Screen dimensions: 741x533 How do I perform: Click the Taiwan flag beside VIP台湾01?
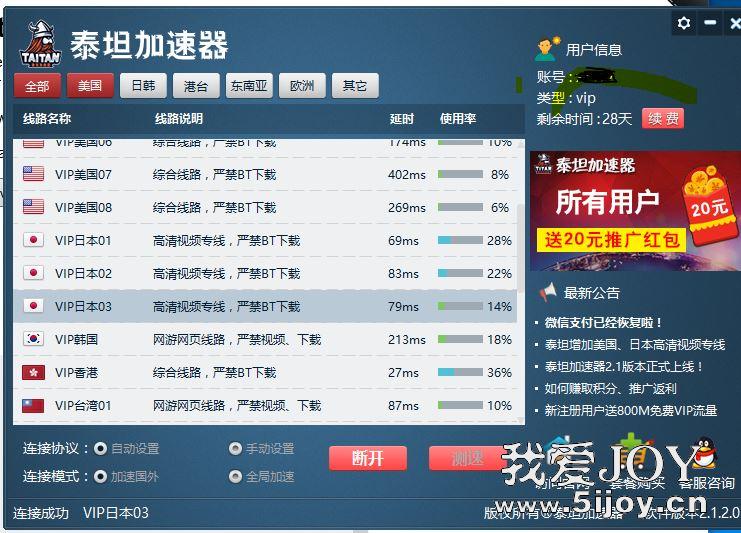tap(33, 405)
